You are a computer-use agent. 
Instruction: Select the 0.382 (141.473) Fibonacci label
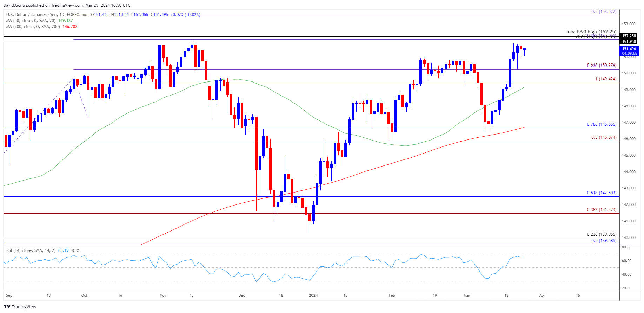click(602, 210)
